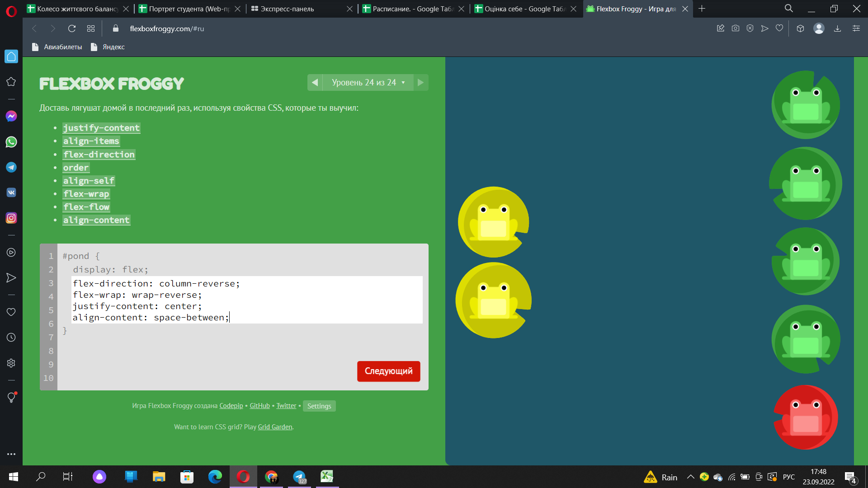
Task: Open File Explorer from taskbar
Action: coord(159,477)
